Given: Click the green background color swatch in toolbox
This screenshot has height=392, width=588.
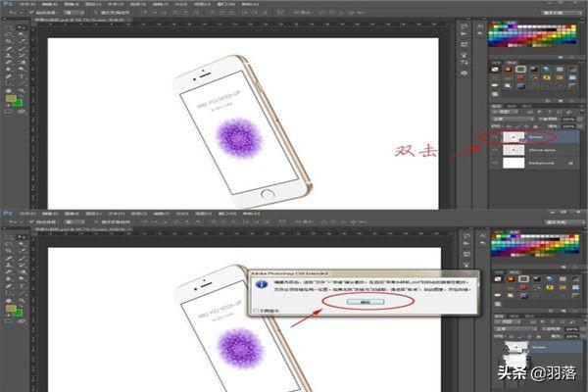Looking at the screenshot, I should coord(18,101).
